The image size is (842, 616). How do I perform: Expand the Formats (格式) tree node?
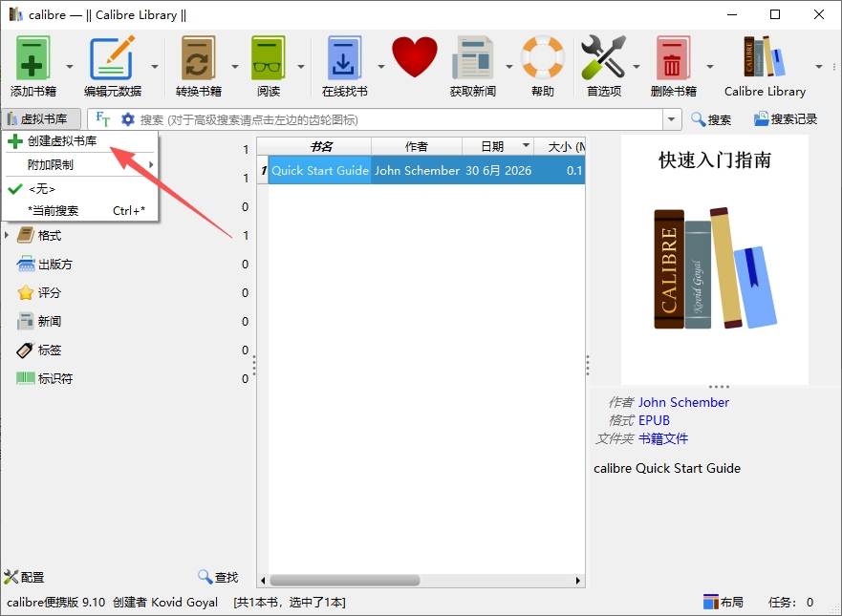(7, 235)
